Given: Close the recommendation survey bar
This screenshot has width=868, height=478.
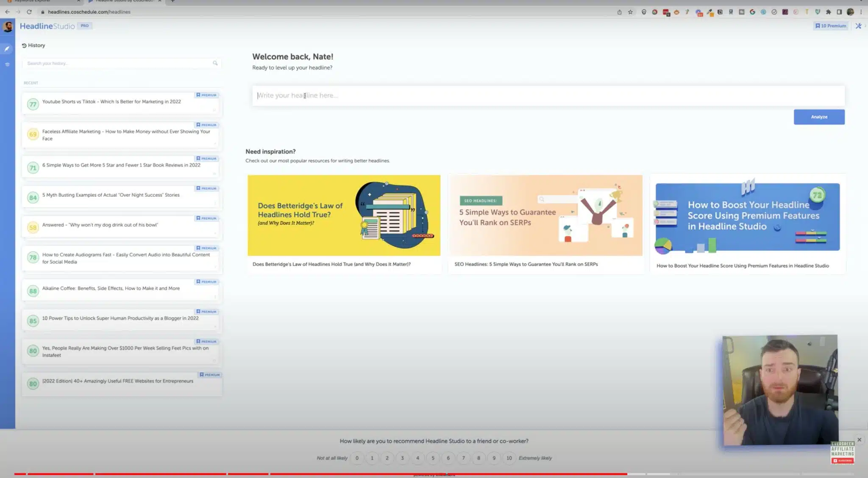Looking at the screenshot, I should point(859,440).
